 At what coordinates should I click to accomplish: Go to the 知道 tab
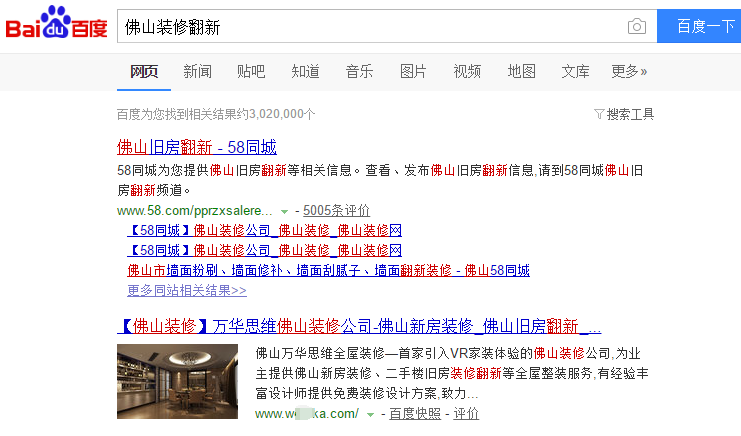[305, 72]
